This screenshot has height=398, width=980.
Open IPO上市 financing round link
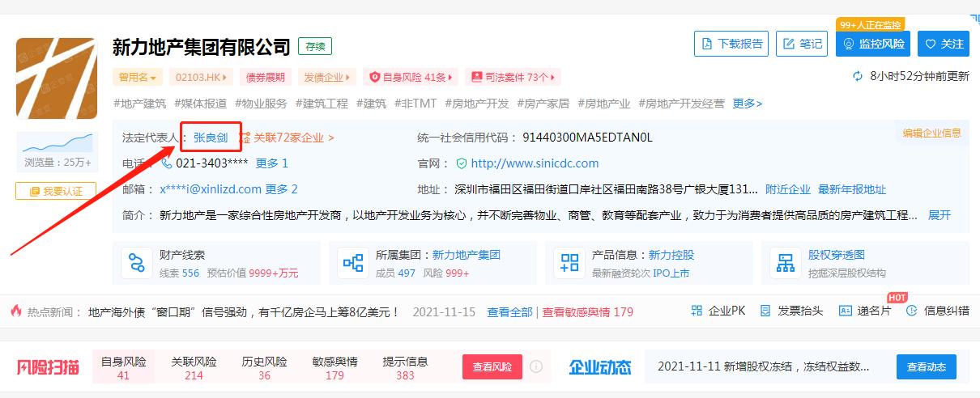[x=671, y=273]
